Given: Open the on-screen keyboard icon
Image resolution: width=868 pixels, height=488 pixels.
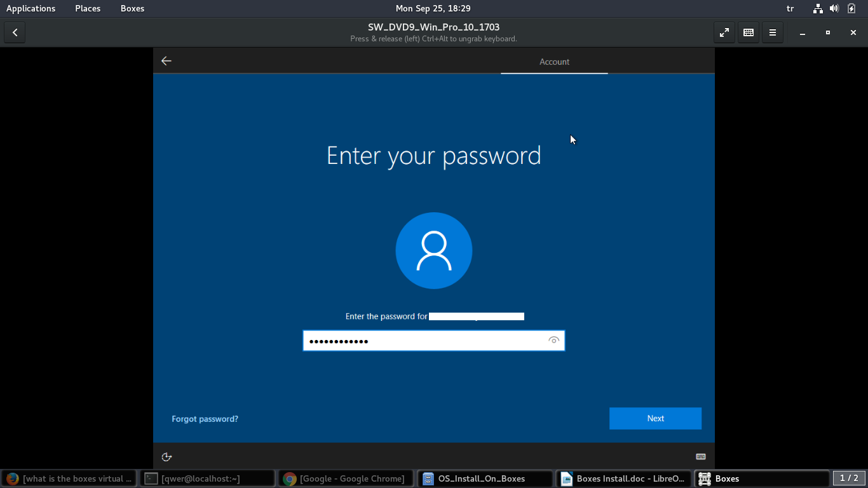Looking at the screenshot, I should coord(701,457).
